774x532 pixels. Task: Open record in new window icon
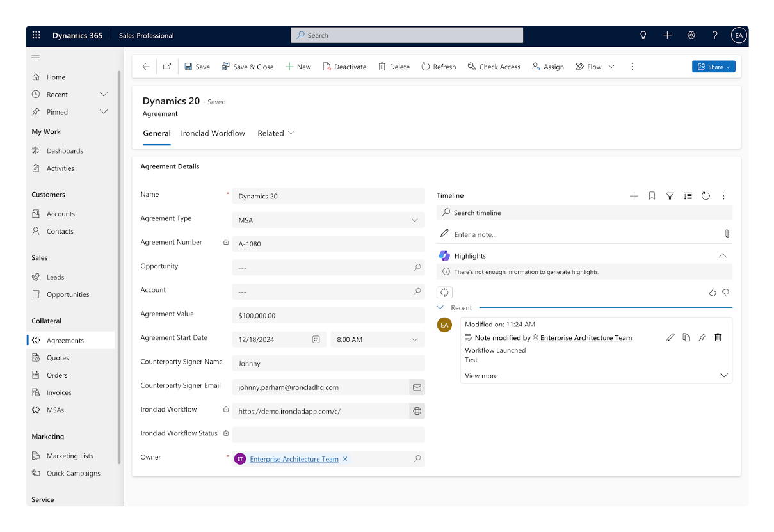pos(167,67)
